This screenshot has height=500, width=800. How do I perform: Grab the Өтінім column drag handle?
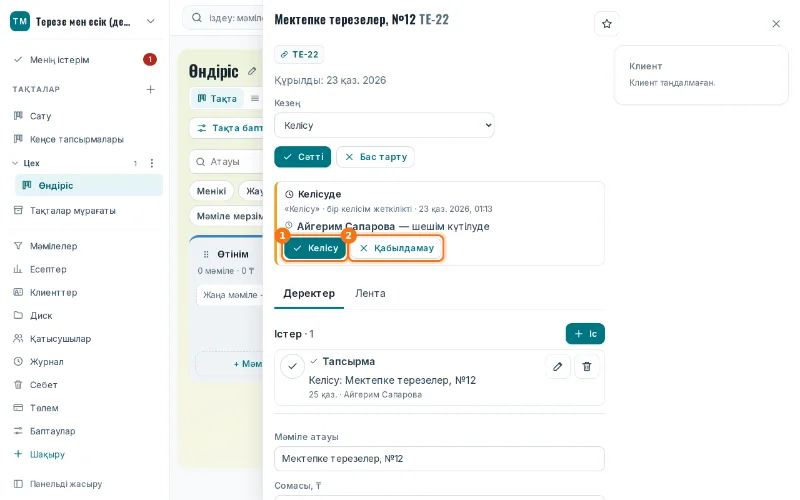(x=206, y=254)
